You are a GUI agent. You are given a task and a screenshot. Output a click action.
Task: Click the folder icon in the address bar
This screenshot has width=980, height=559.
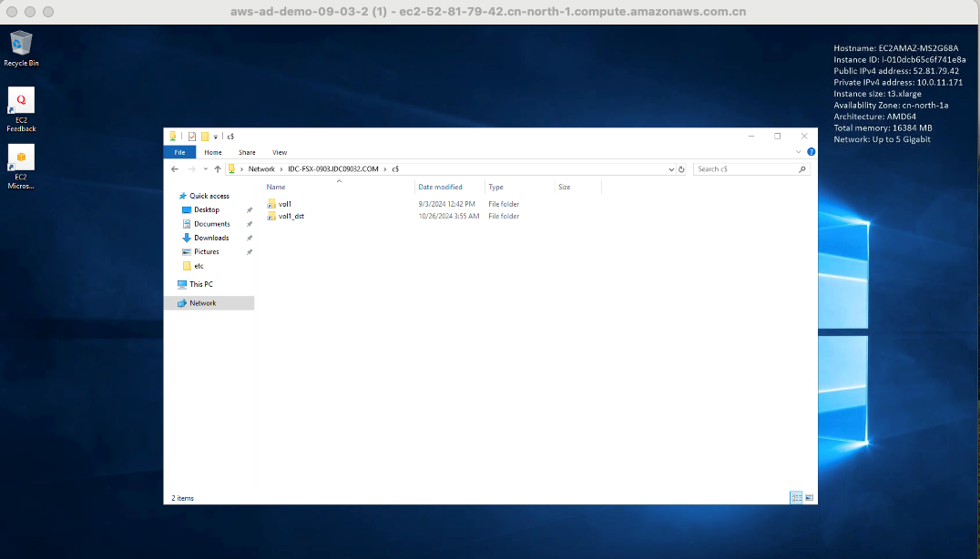230,168
